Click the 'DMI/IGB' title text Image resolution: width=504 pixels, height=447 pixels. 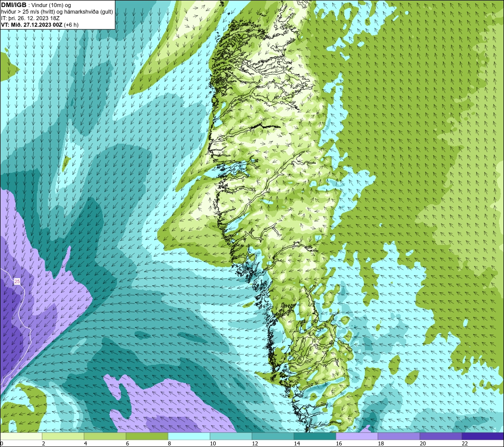click(14, 5)
